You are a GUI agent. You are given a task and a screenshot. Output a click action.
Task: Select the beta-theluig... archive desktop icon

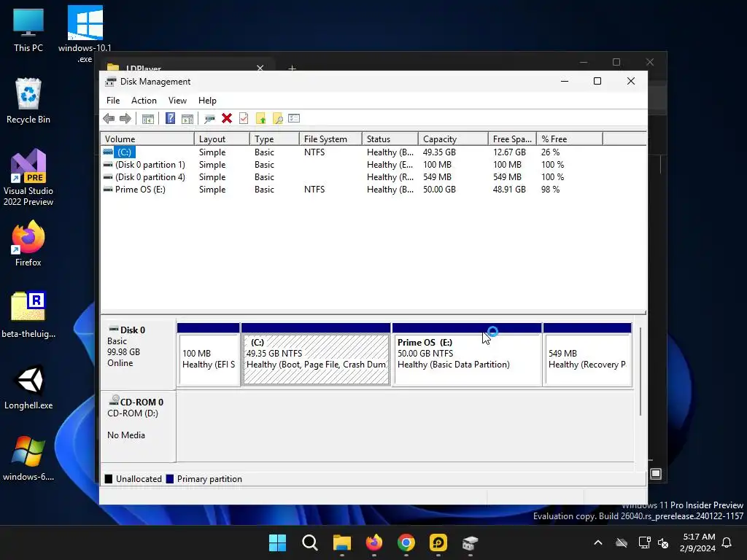point(28,314)
